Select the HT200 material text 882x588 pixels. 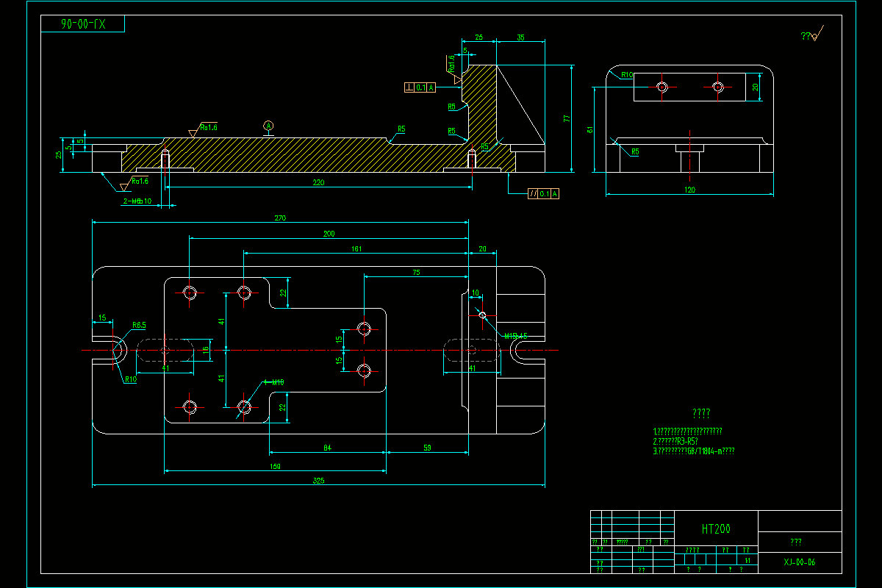click(716, 528)
